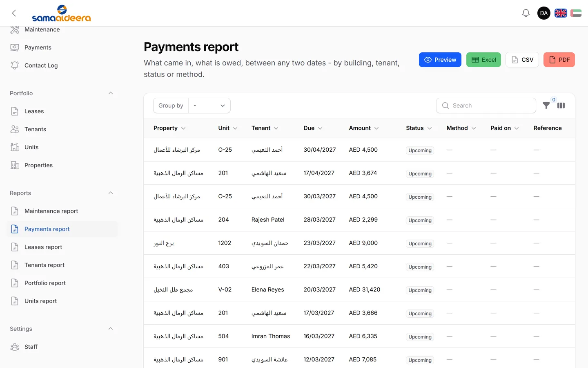This screenshot has width=588, height=368.
Task: Switch language to Arabic via UAE flag
Action: 576,13
